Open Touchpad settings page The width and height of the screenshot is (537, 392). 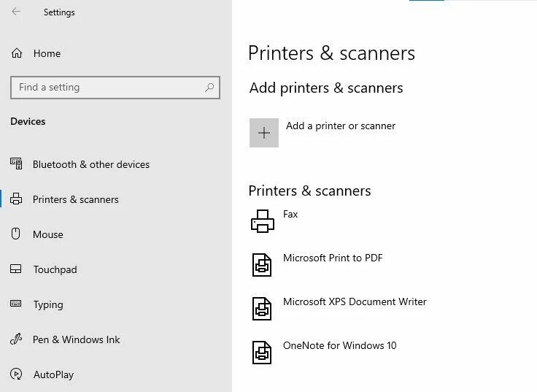point(55,269)
